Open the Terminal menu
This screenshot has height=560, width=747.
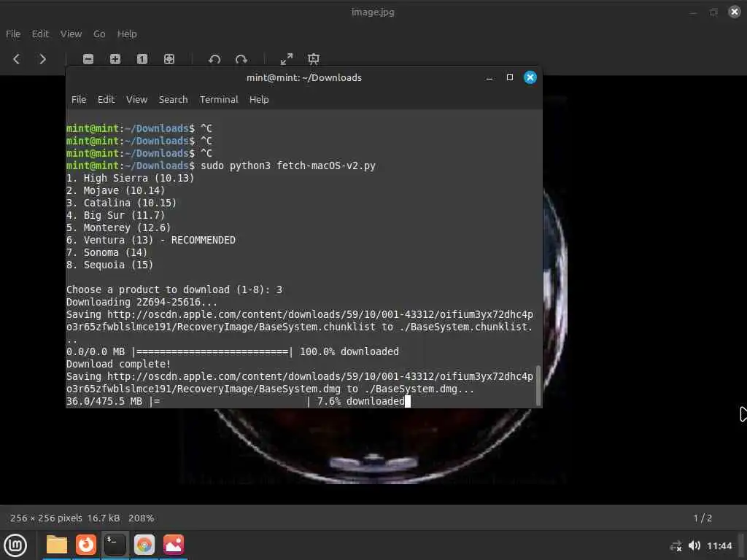[219, 99]
